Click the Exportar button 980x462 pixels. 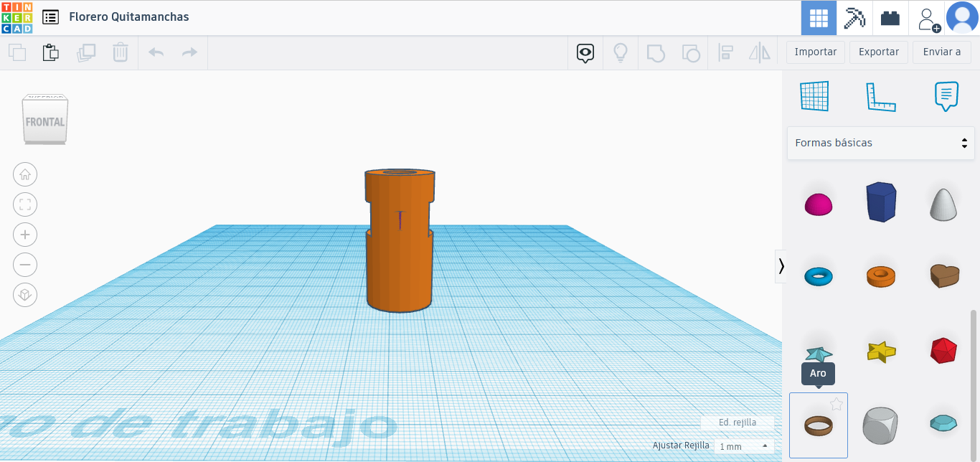pyautogui.click(x=879, y=52)
